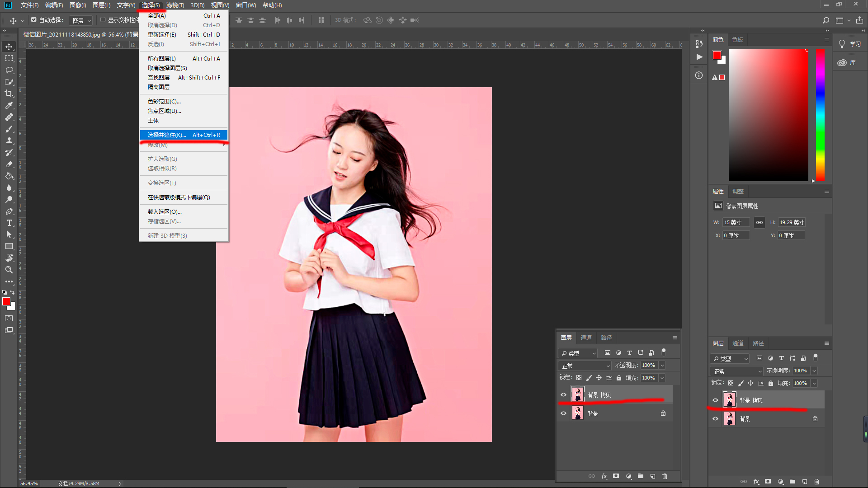Select the Clone Stamp tool
Image resolution: width=868 pixels, height=488 pixels.
click(9, 141)
